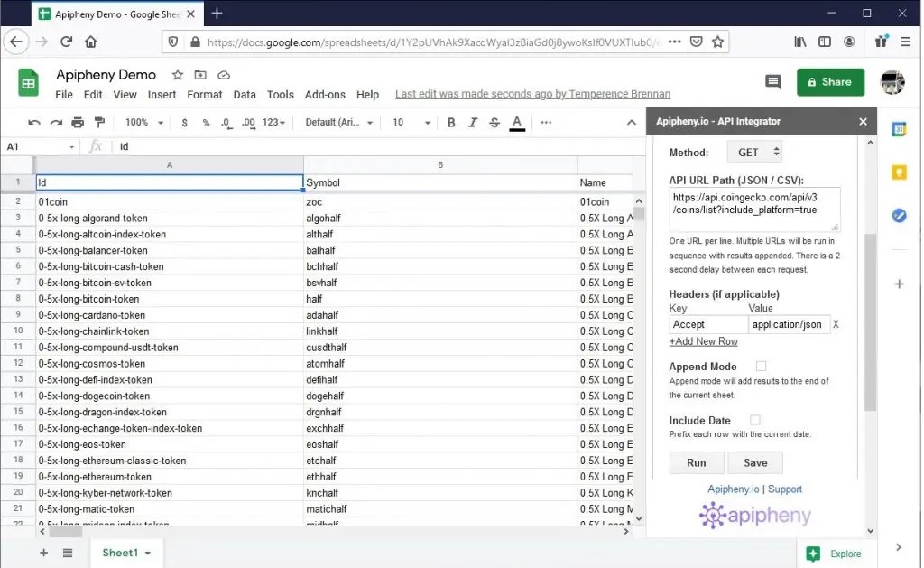Open Keep notes side panel icon

[x=899, y=172]
